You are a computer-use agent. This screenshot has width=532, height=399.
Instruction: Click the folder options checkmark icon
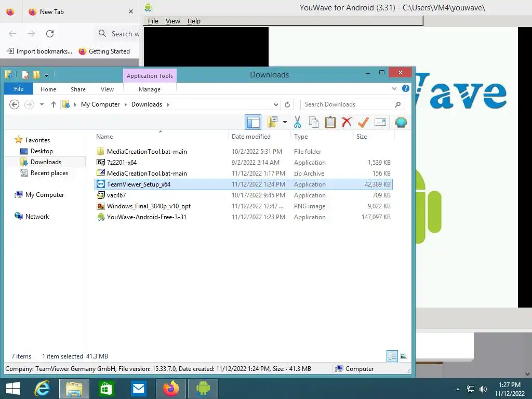[x=272, y=122]
